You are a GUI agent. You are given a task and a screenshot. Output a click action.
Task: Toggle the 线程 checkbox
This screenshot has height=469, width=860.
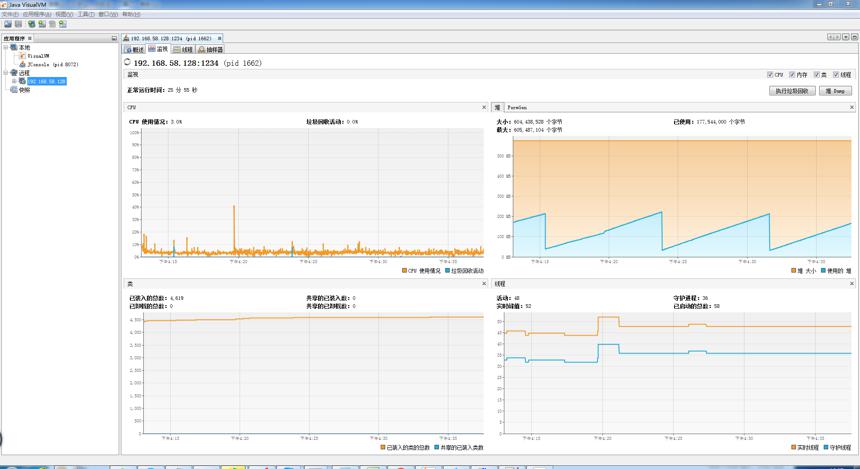click(836, 75)
